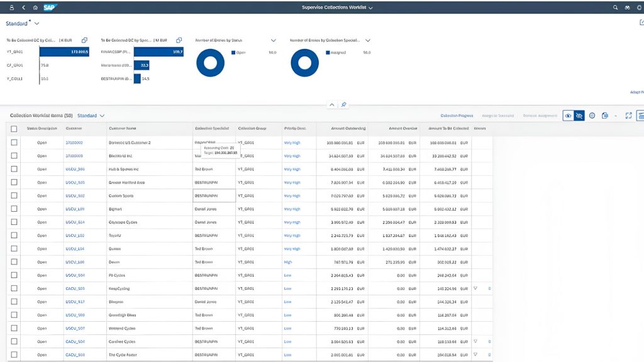Screen dimensions: 644x362
Task: Expand Number of Entries by Status chart dropdown
Action: (273, 40)
